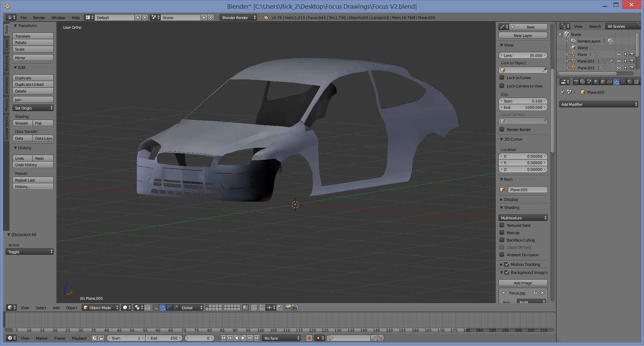Image resolution: width=644 pixels, height=346 pixels.
Task: Switch to the Create tab in tool shelf
Action: tap(6, 45)
